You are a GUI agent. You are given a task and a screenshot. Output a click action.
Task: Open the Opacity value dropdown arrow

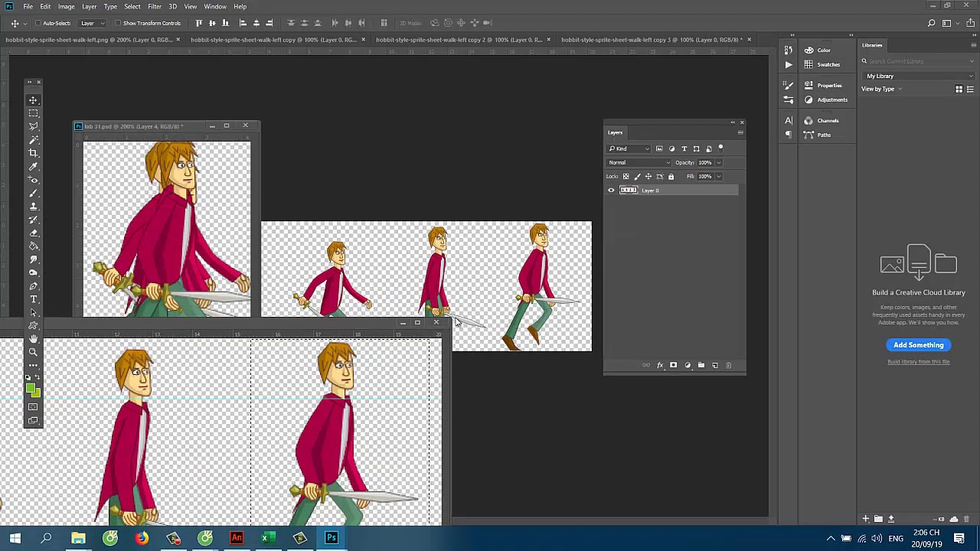coord(718,162)
